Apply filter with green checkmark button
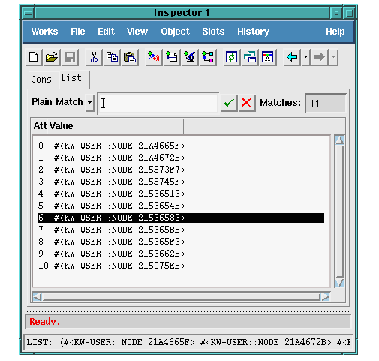The width and height of the screenshot is (379, 361). pyautogui.click(x=229, y=103)
